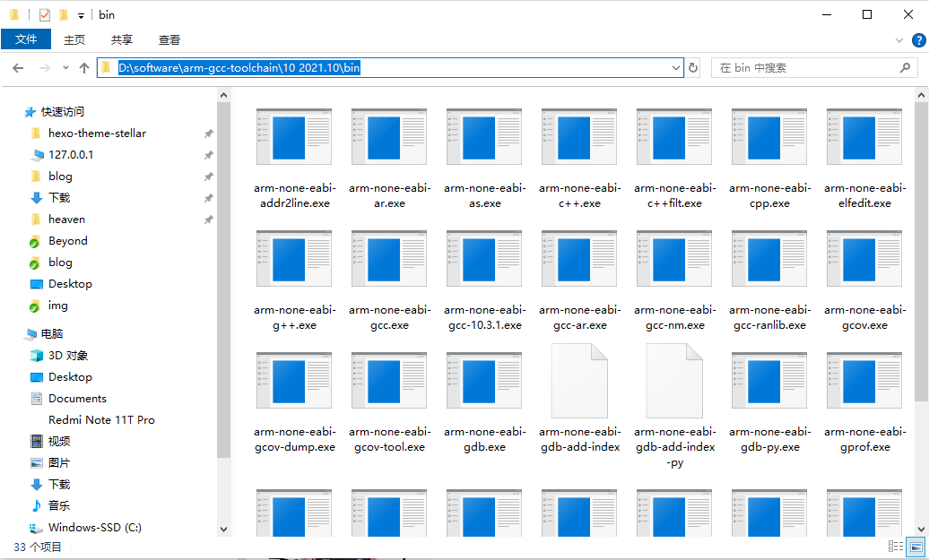The height and width of the screenshot is (560, 929).
Task: Open the 文件 menu
Action: click(26, 39)
